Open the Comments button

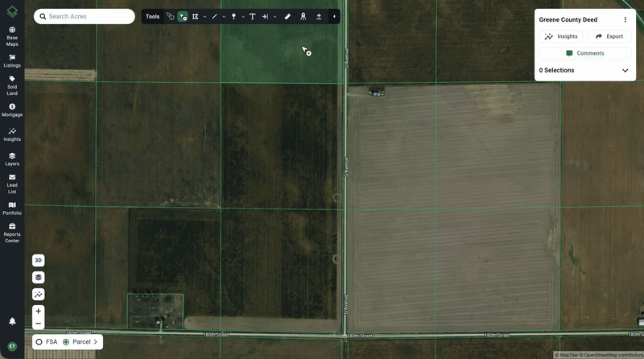pyautogui.click(x=585, y=53)
